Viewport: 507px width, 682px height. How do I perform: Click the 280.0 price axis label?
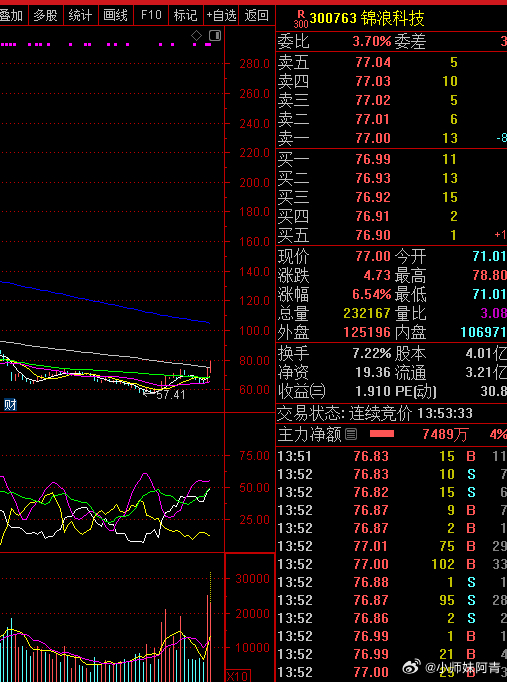point(255,64)
